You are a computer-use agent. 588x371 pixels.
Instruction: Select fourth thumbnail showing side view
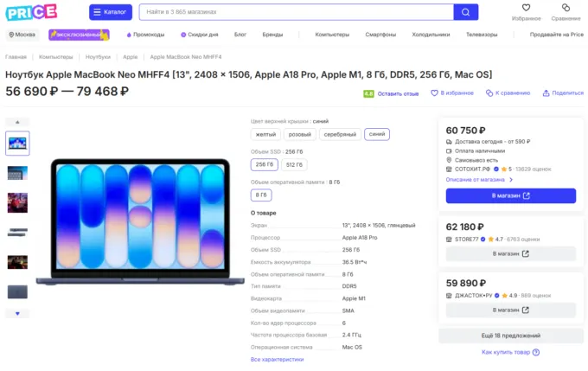coord(17,233)
